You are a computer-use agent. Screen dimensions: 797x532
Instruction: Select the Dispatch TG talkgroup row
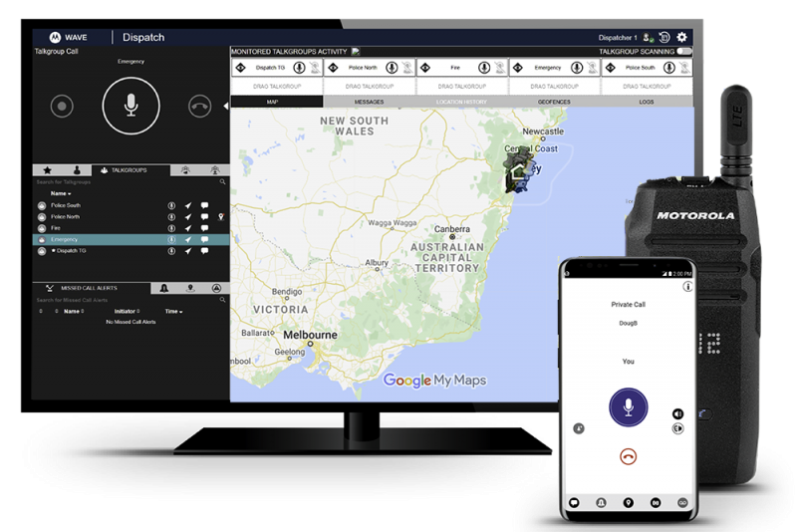[x=131, y=251]
